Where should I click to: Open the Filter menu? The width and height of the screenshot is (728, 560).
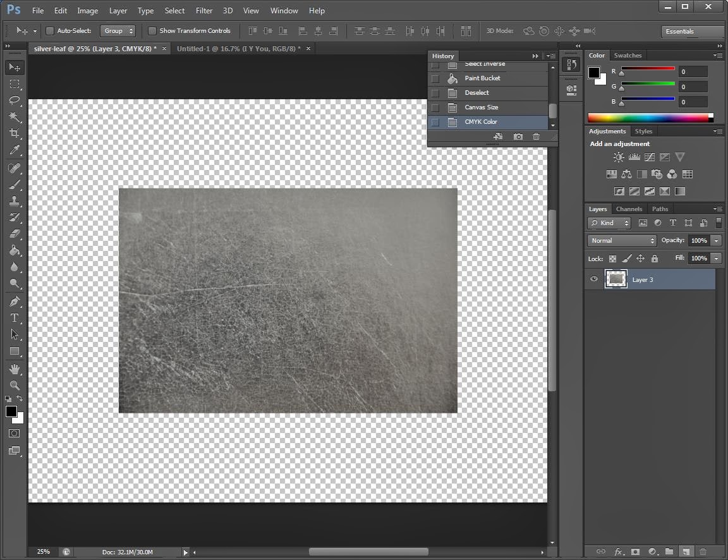(203, 11)
